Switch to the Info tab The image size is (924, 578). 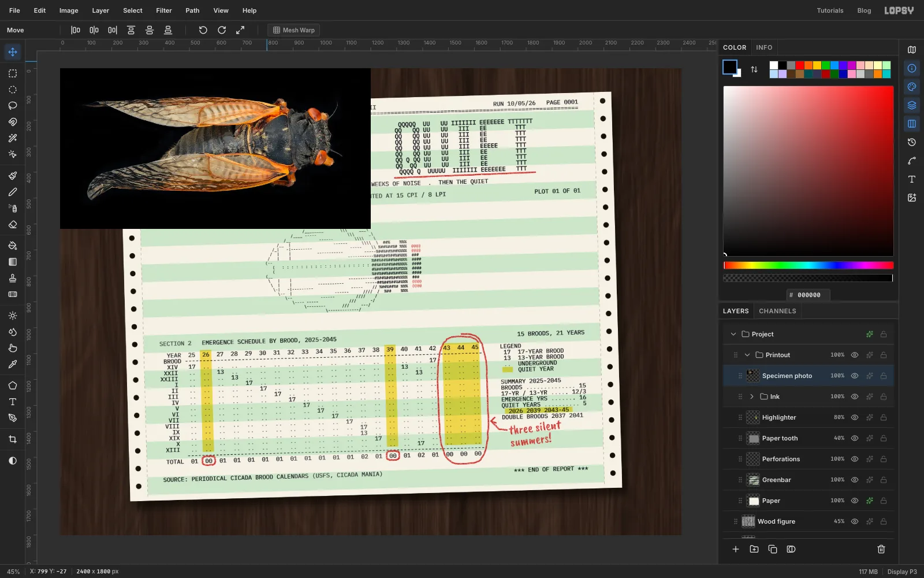coord(764,47)
